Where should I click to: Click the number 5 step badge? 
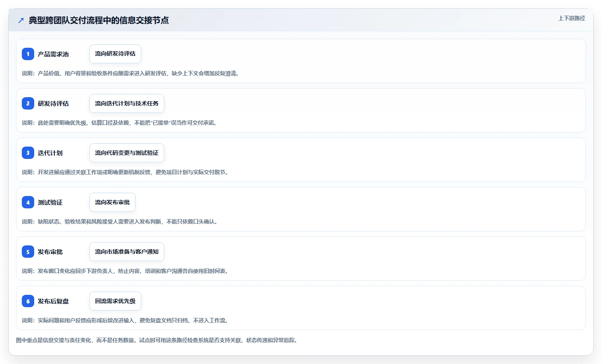28,252
